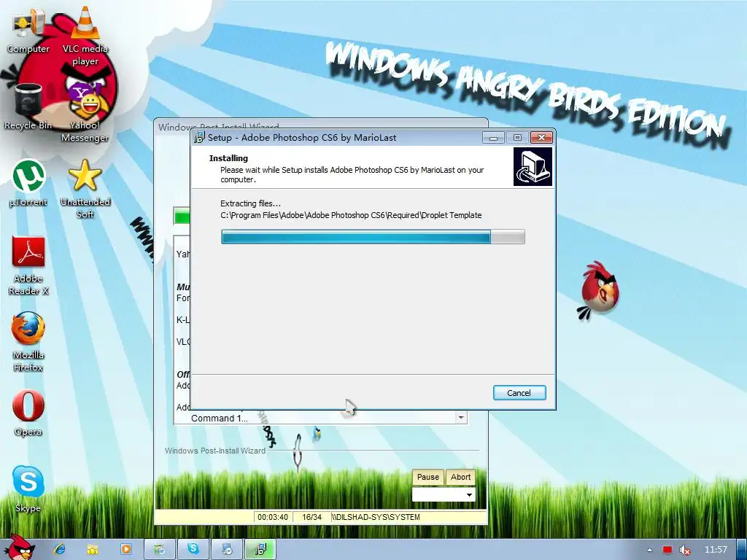The image size is (747, 560).
Task: Open the Recycle Bin
Action: pyautogui.click(x=28, y=106)
